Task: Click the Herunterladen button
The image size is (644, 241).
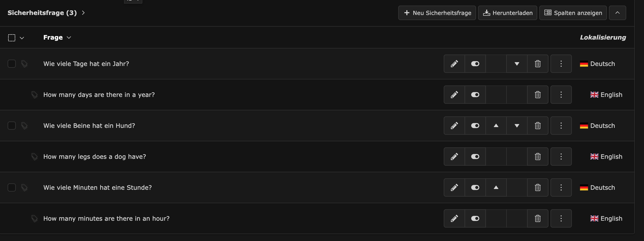Action: click(x=507, y=13)
